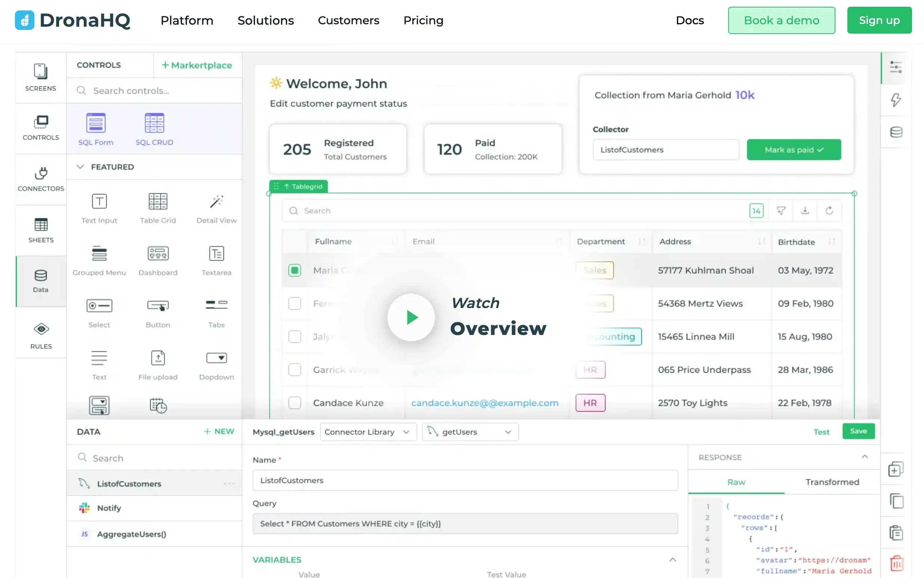The height and width of the screenshot is (578, 924).
Task: Open the Platform menu
Action: (187, 20)
